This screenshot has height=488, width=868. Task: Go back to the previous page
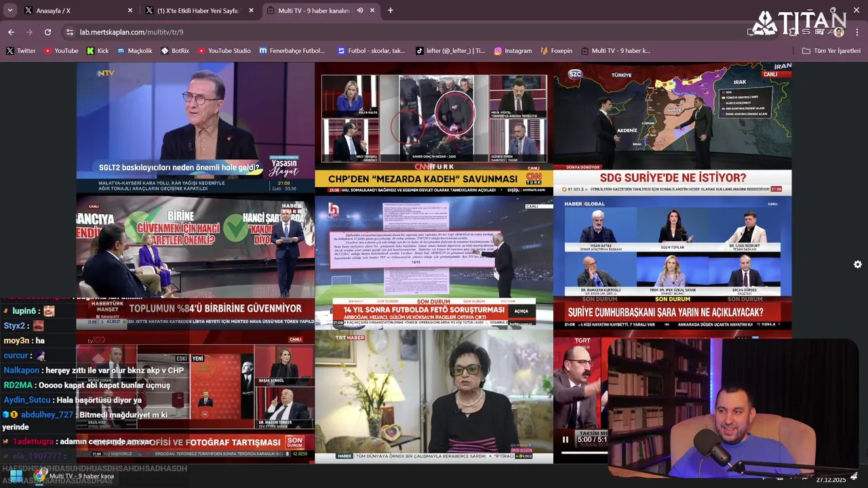[11, 32]
